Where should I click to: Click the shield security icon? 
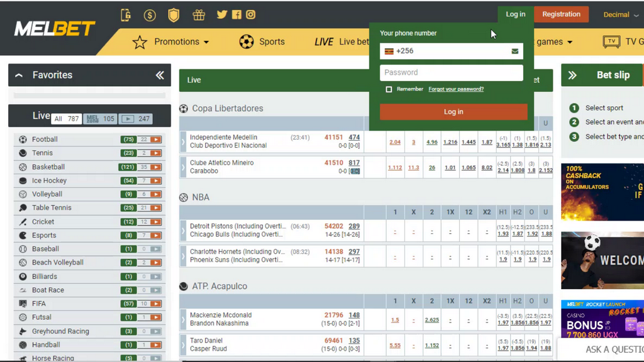[174, 14]
